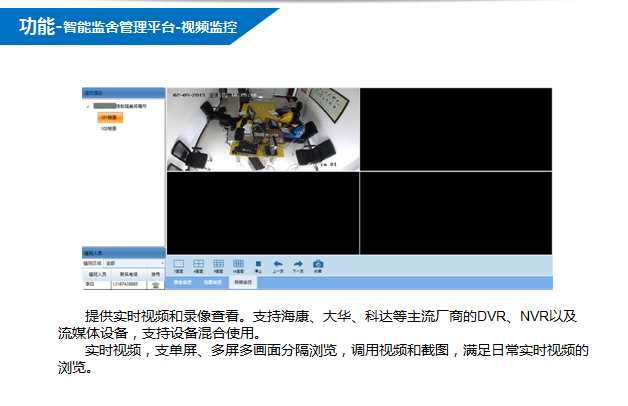Select the empty top-right video pane
The image size is (628, 406).
455,129
